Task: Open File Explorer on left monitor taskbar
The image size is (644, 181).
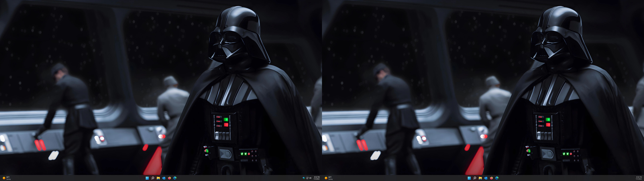Action: [158, 178]
